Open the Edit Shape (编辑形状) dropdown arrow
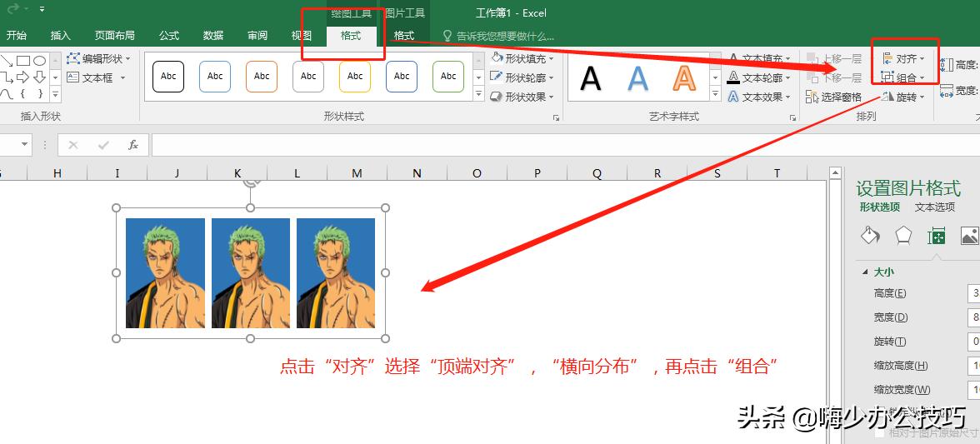This screenshot has width=980, height=444. pos(128,58)
